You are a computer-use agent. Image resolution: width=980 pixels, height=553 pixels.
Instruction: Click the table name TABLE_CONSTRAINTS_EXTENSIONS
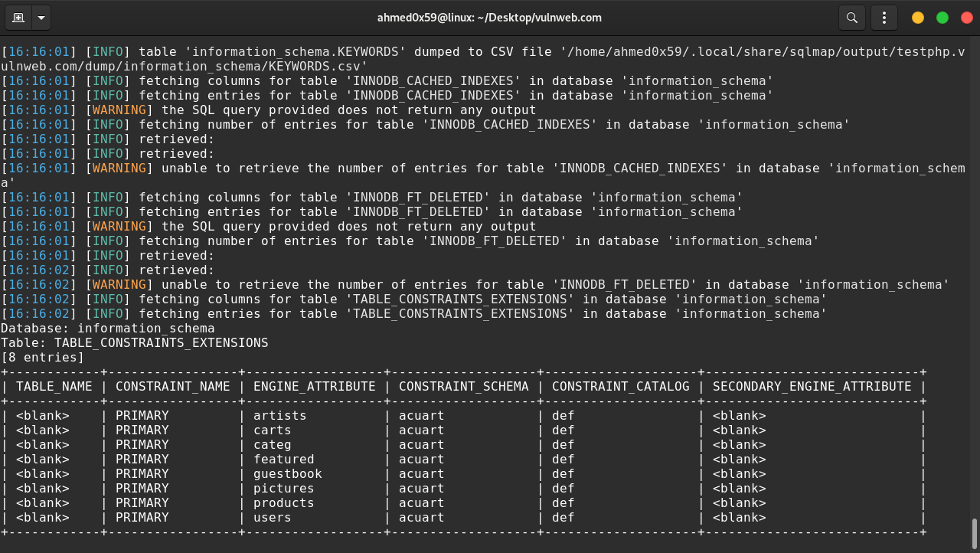159,342
